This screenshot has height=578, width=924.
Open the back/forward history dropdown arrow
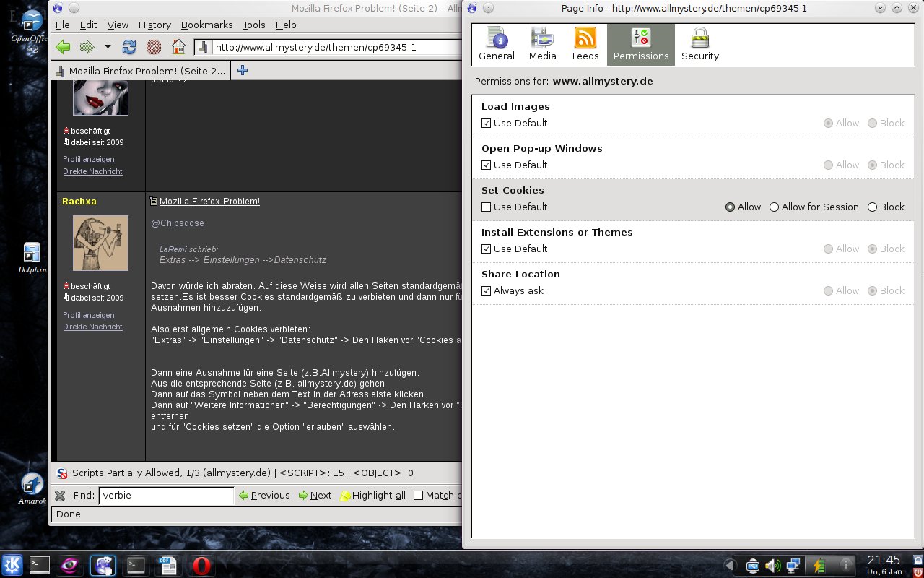click(x=108, y=48)
